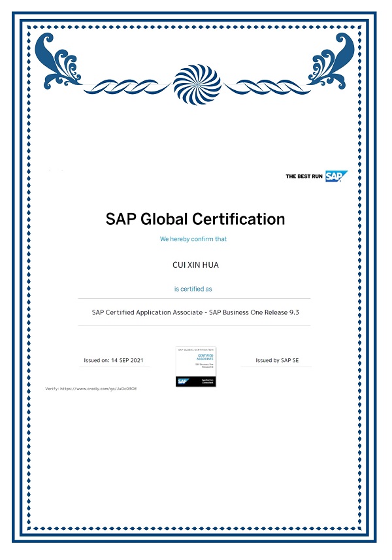Click the We hereby confirm that text
This screenshot has width=392, height=560.
(193, 239)
